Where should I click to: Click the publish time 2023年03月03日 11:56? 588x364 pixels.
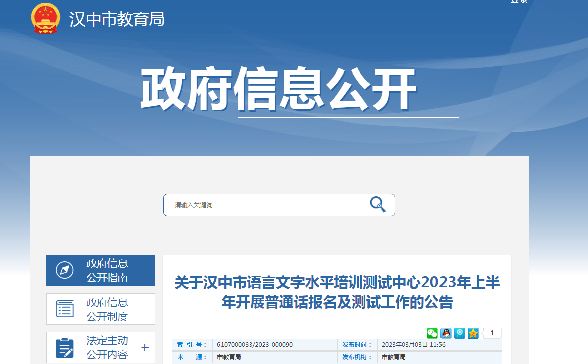(413, 345)
